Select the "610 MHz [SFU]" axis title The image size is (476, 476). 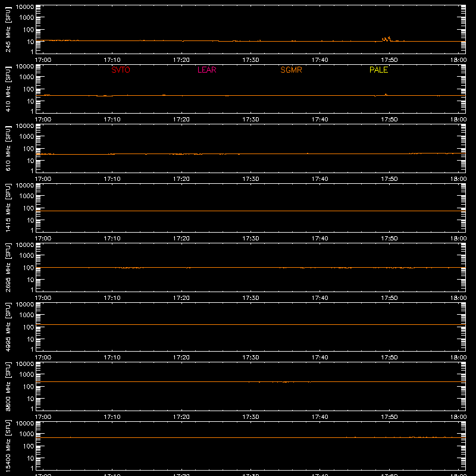point(8,148)
